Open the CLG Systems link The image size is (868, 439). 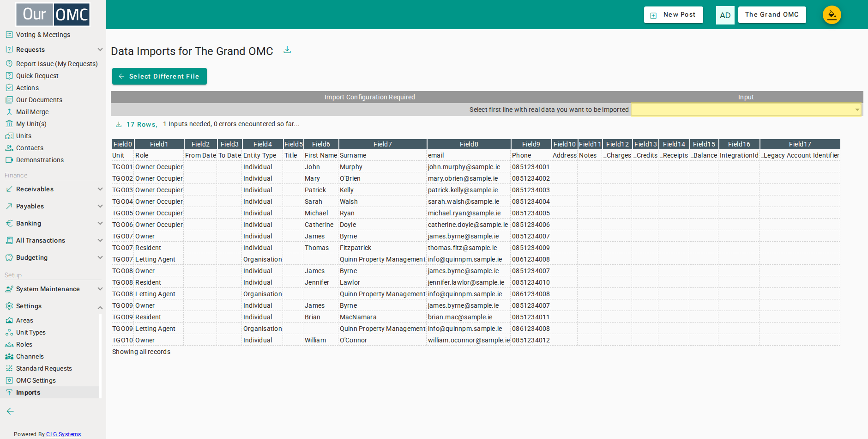click(x=64, y=434)
